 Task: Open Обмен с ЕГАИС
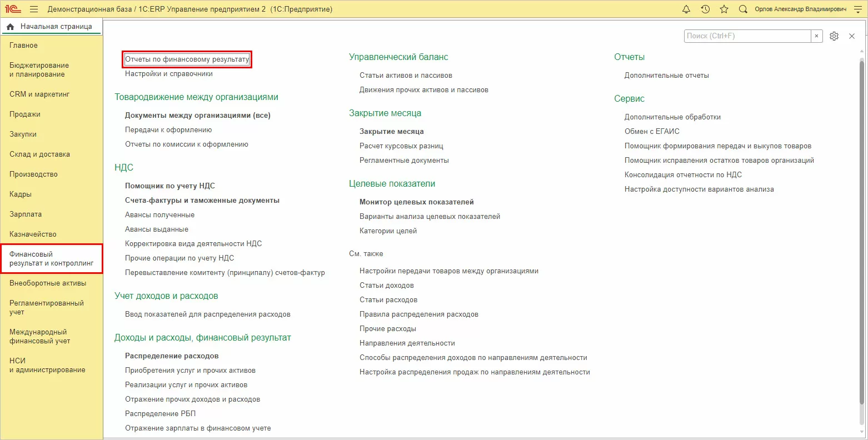coord(652,132)
